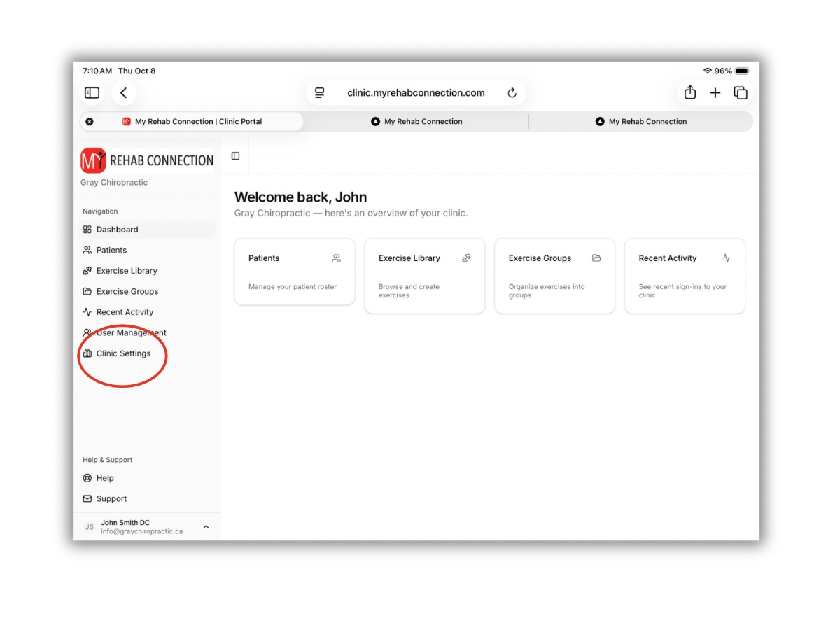Show the Safari tab overview

click(741, 92)
